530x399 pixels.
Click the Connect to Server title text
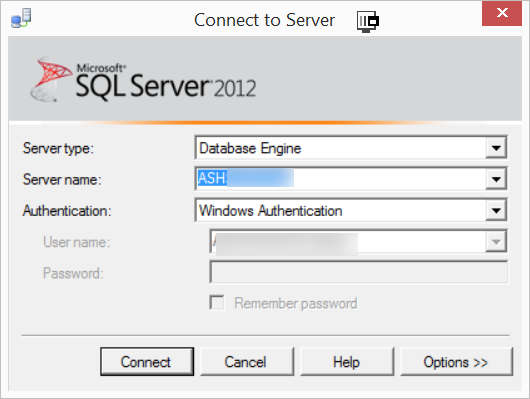coord(264,20)
